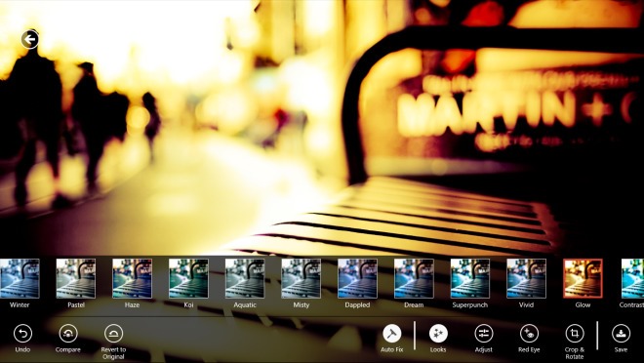Screen dimensions: 644x363
Task: Open Crop & Rotate tool
Action: coord(575,334)
